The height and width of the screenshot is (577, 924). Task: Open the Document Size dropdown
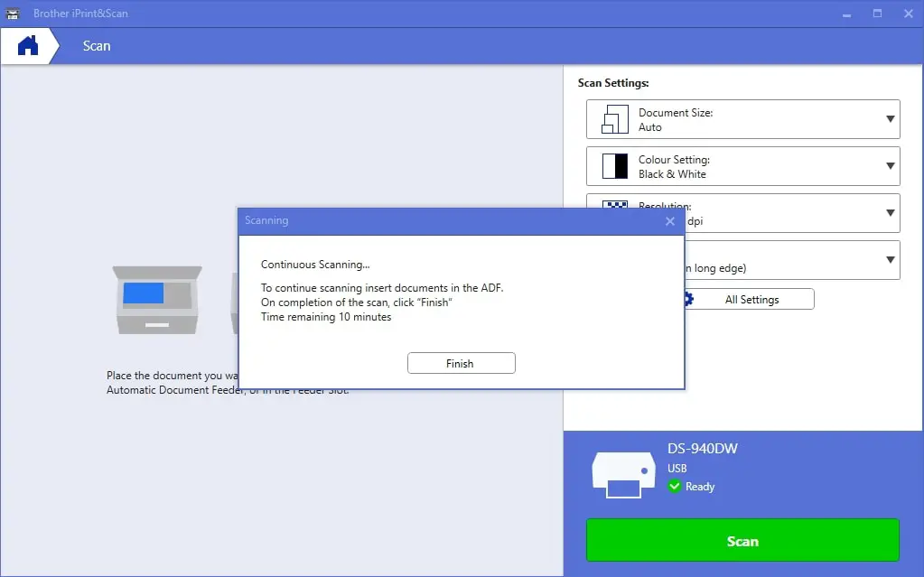coord(743,119)
